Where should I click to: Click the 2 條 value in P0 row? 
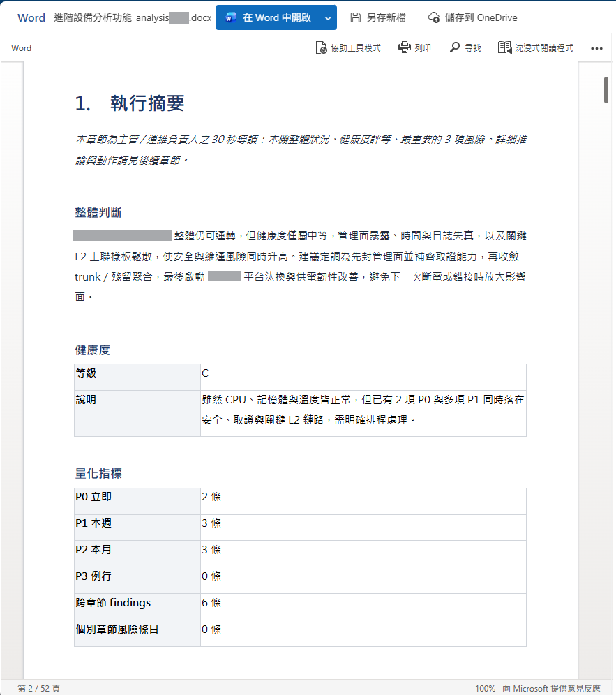coord(211,496)
